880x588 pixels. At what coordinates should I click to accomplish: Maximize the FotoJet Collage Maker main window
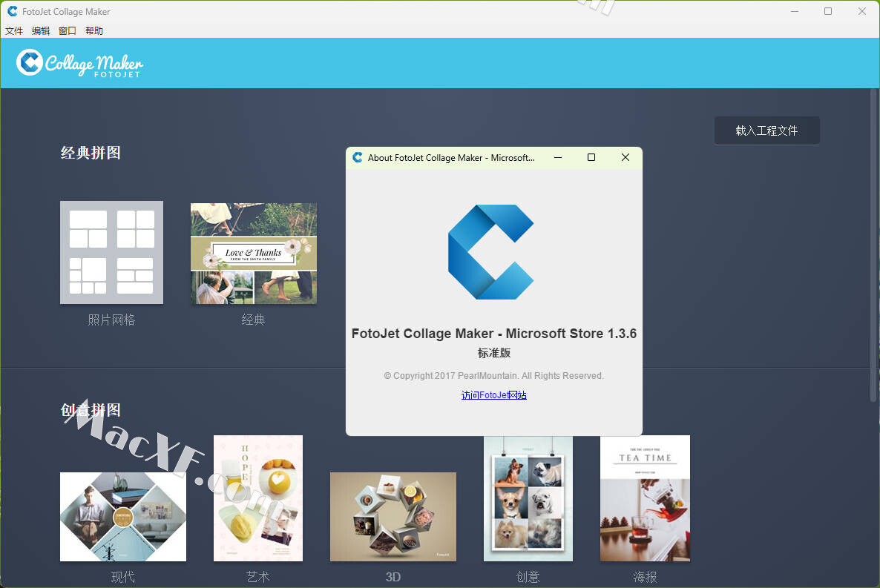(x=828, y=11)
